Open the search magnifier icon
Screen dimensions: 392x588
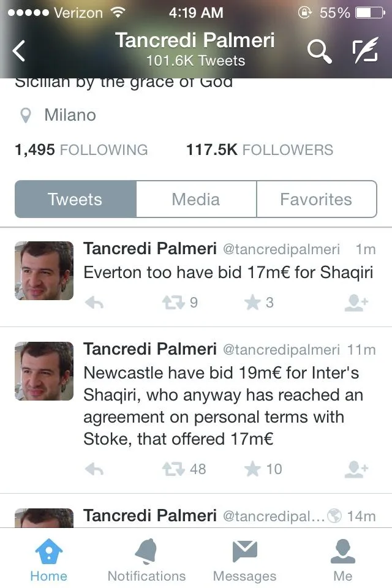pyautogui.click(x=319, y=52)
